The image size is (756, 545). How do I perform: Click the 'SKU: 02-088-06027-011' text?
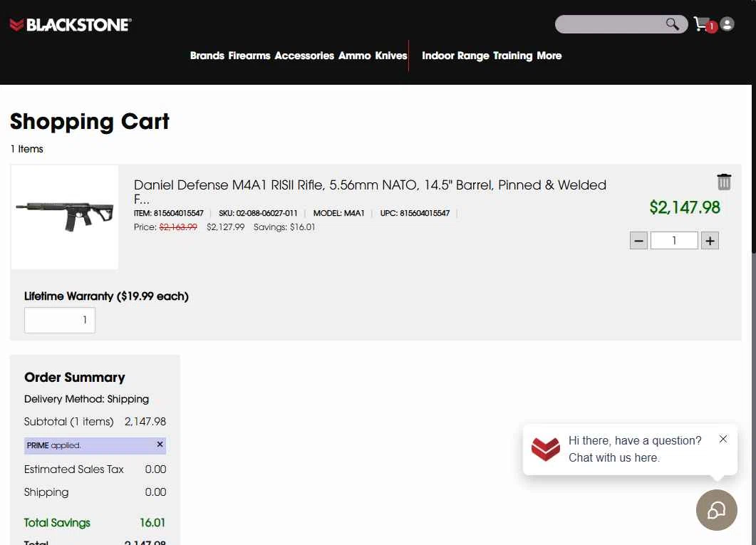(x=258, y=213)
